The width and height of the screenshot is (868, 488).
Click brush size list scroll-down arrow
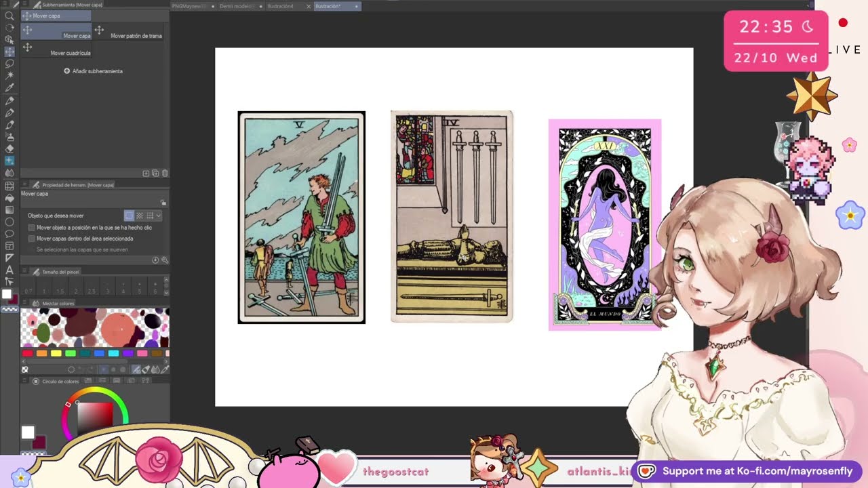coord(166,292)
